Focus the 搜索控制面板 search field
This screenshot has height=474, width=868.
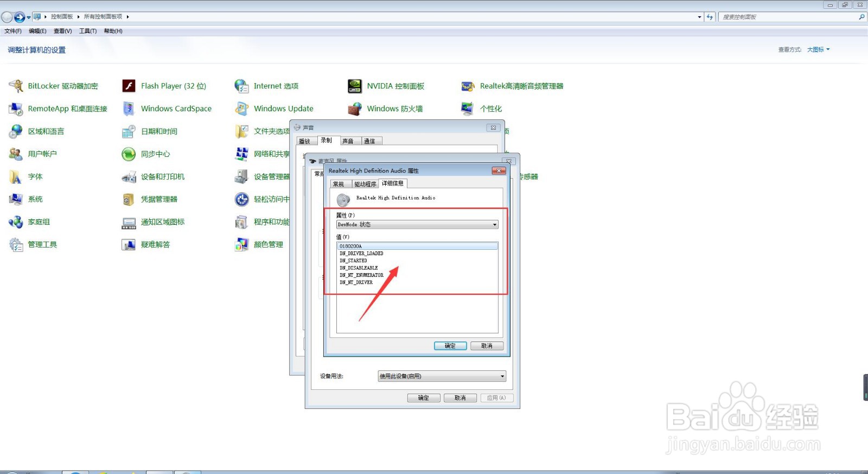[792, 17]
